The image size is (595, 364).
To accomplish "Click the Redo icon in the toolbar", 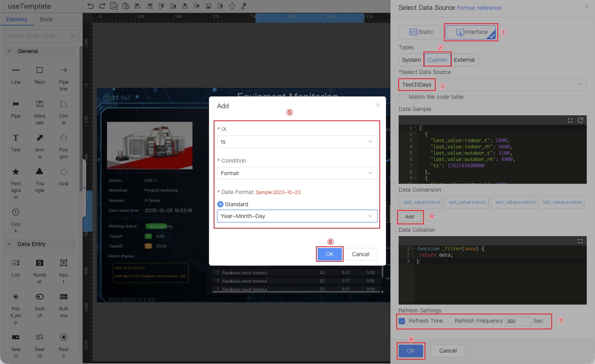I will pyautogui.click(x=102, y=6).
